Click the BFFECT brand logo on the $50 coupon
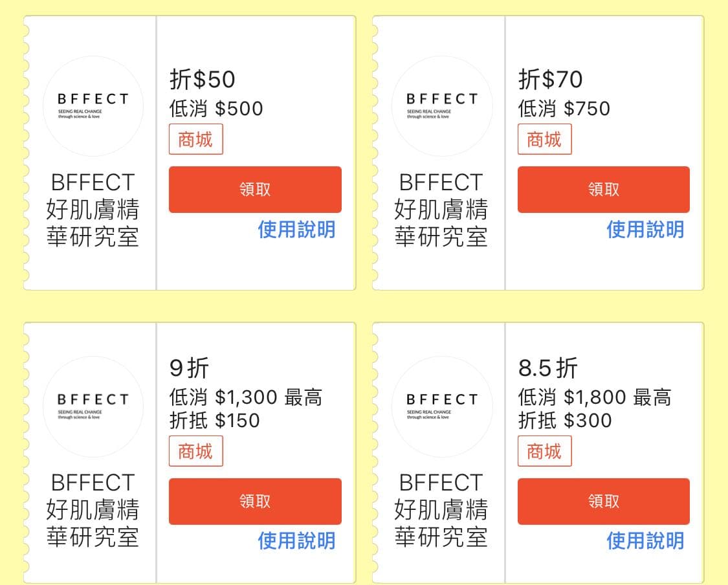 [x=93, y=105]
